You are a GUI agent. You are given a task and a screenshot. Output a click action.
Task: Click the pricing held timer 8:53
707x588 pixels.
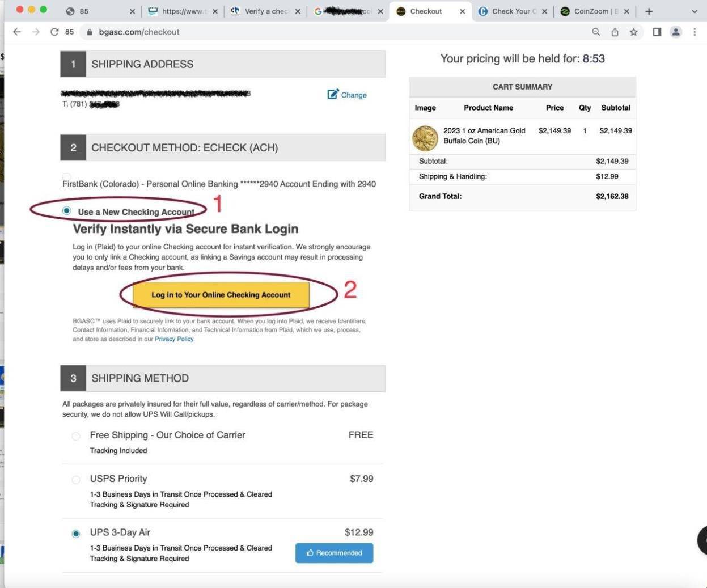(x=594, y=58)
